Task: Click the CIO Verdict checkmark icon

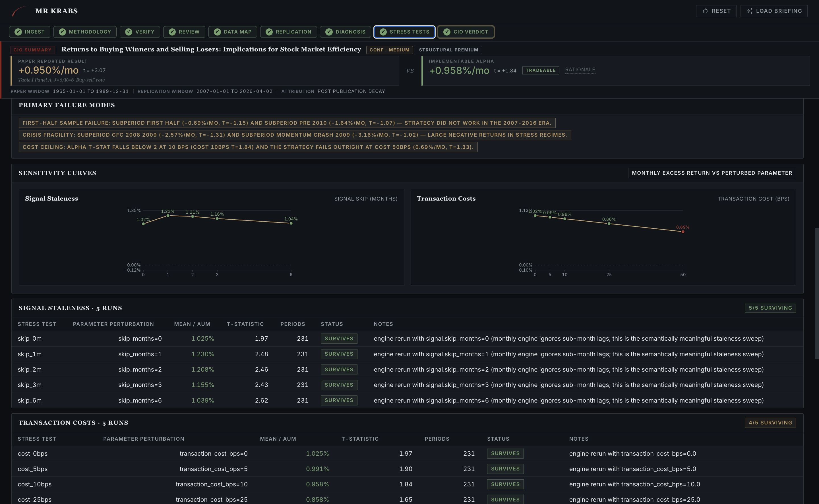Action: point(447,32)
